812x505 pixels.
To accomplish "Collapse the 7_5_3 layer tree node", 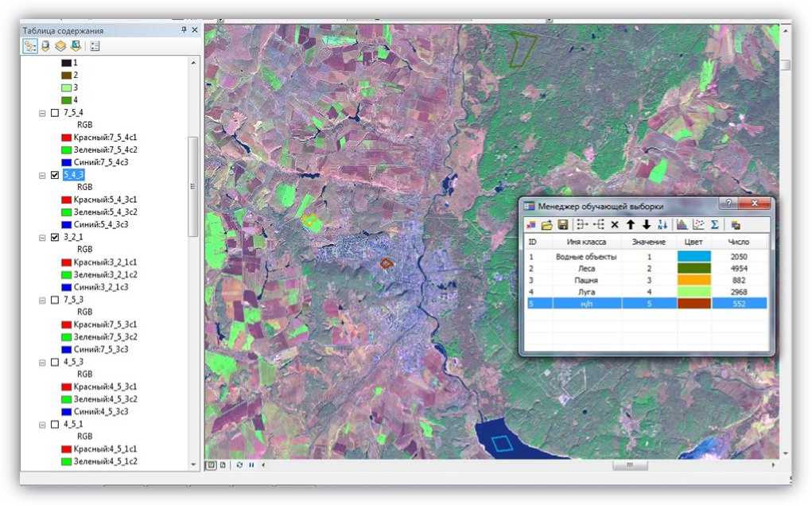I will [42, 300].
